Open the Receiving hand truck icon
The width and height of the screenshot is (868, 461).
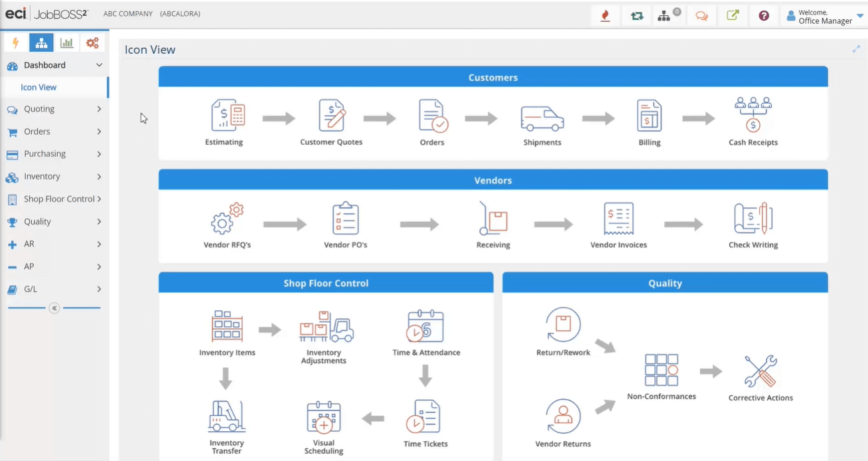point(493,219)
